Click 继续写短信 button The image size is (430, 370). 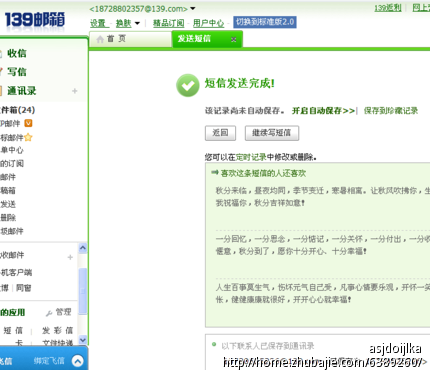click(272, 133)
